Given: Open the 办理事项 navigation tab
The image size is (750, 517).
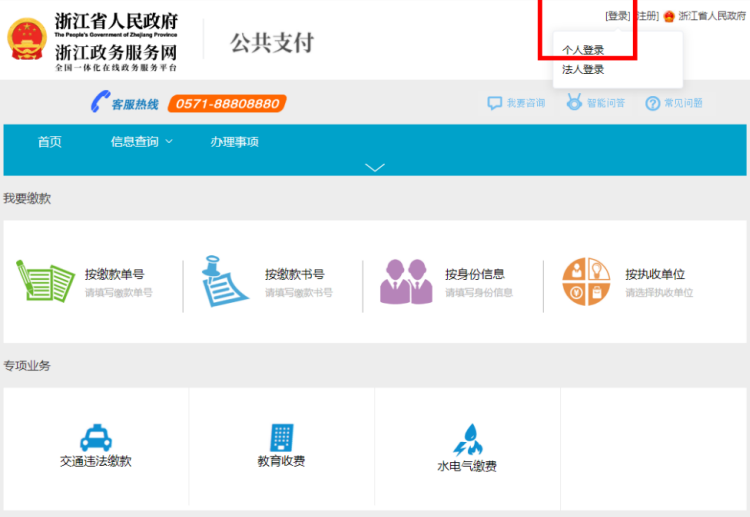Looking at the screenshot, I should (x=234, y=142).
